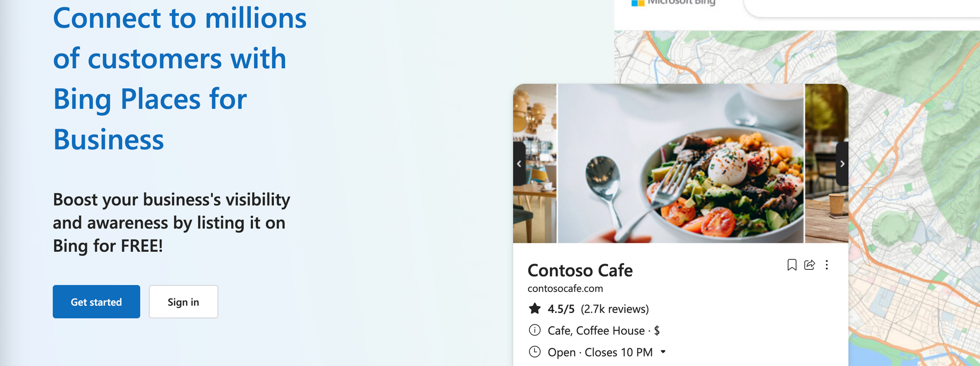This screenshot has width=980, height=366.
Task: Click the info icon next to Cafe, Coffee House
Action: [x=535, y=330]
